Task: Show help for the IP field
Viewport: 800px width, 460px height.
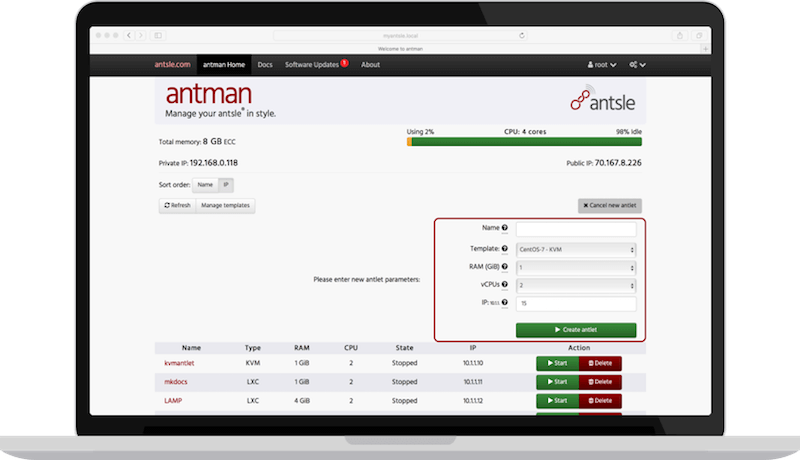Action: (x=505, y=302)
